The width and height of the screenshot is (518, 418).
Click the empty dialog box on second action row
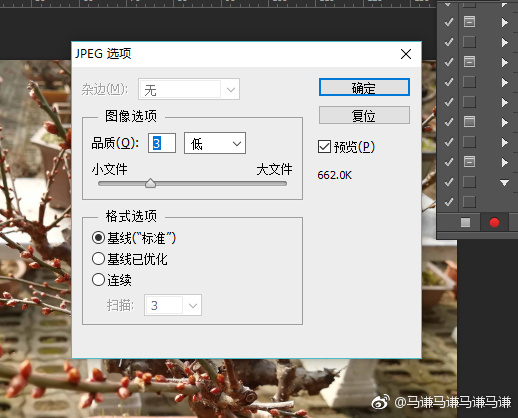(x=469, y=42)
